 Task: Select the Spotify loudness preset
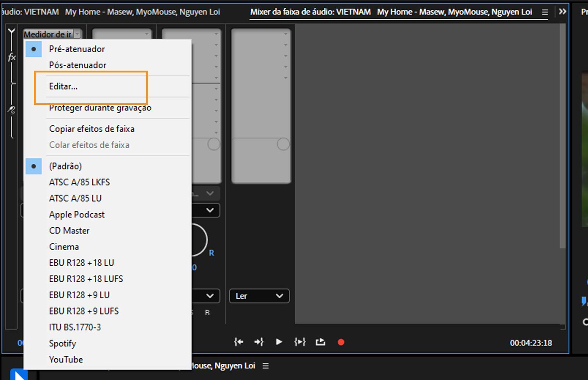pyautogui.click(x=107, y=344)
